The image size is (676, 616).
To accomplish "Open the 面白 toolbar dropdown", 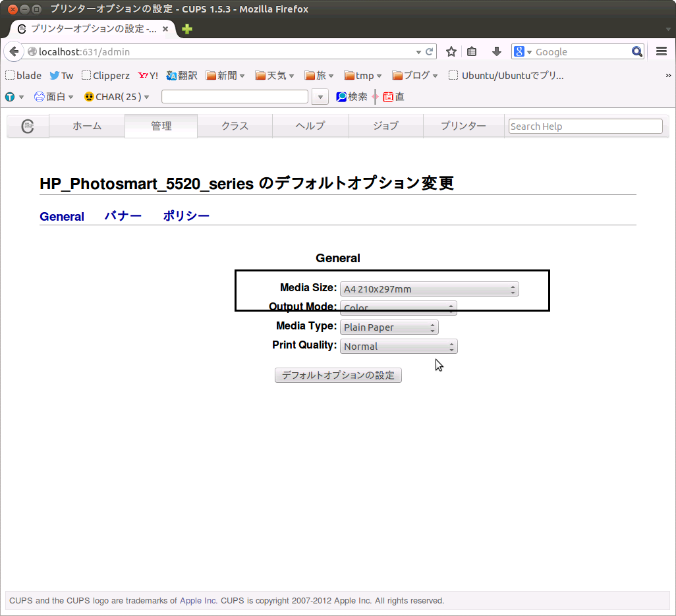I will (54, 97).
